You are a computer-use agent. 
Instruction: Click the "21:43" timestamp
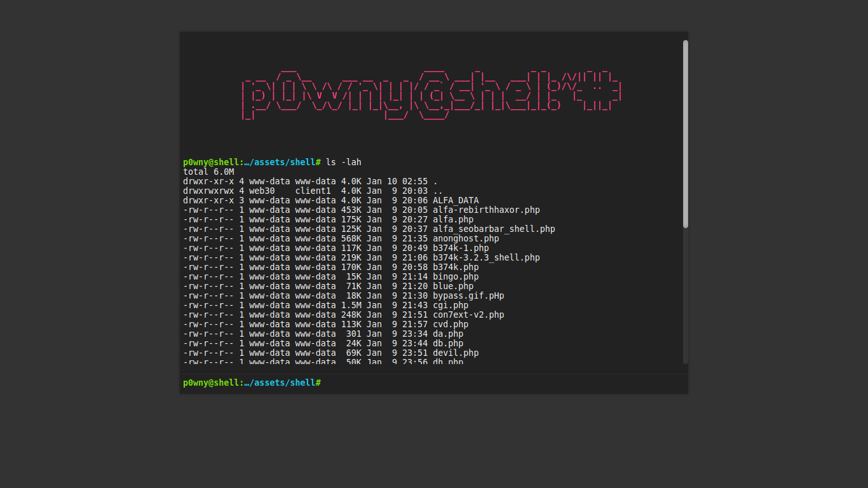click(x=415, y=305)
